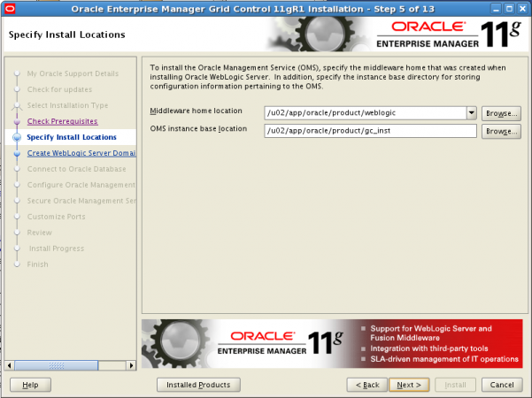Click the Check Prerequisites step bullet icon

tap(17, 121)
